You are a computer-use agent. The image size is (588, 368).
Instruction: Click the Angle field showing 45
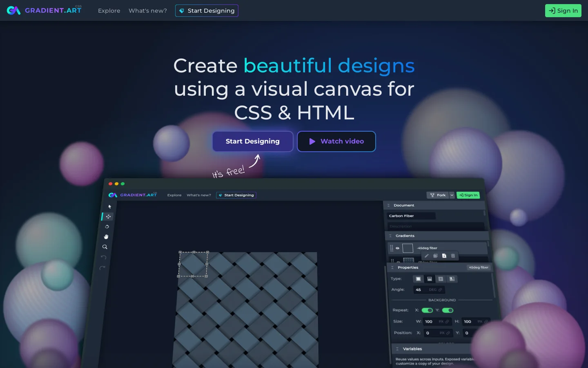pyautogui.click(x=429, y=289)
